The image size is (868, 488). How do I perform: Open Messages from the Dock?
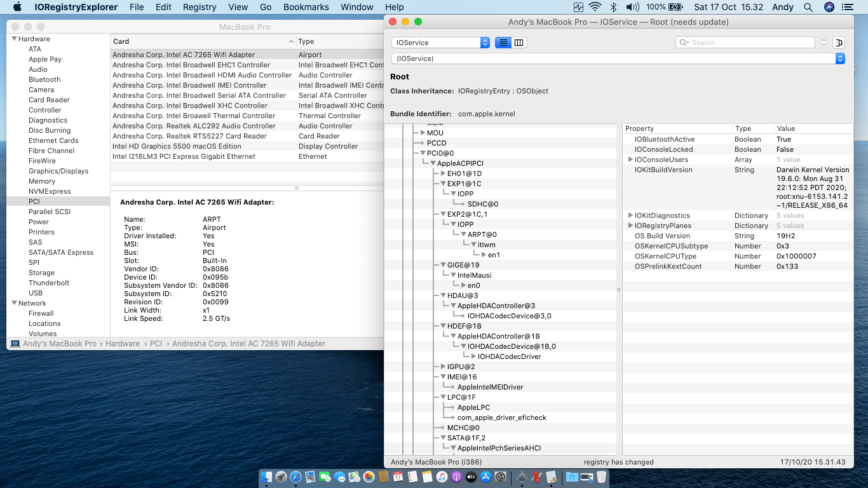pyautogui.click(x=340, y=477)
